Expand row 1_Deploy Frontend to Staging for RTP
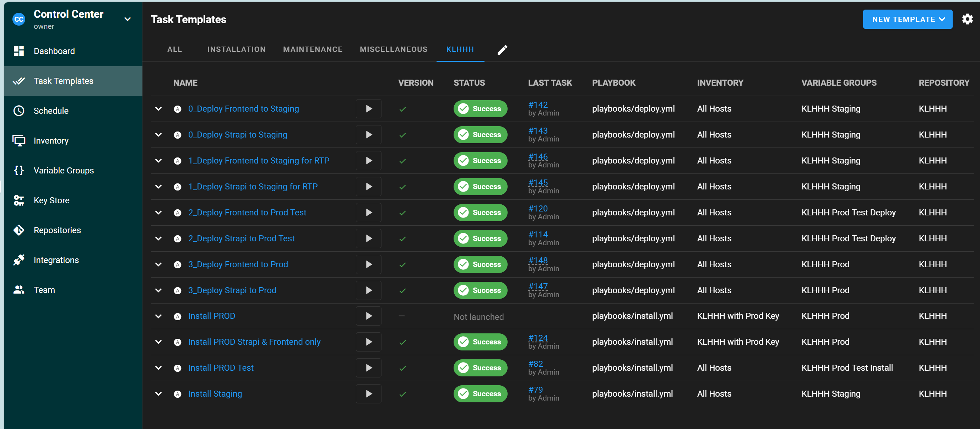980x429 pixels. [x=159, y=161]
